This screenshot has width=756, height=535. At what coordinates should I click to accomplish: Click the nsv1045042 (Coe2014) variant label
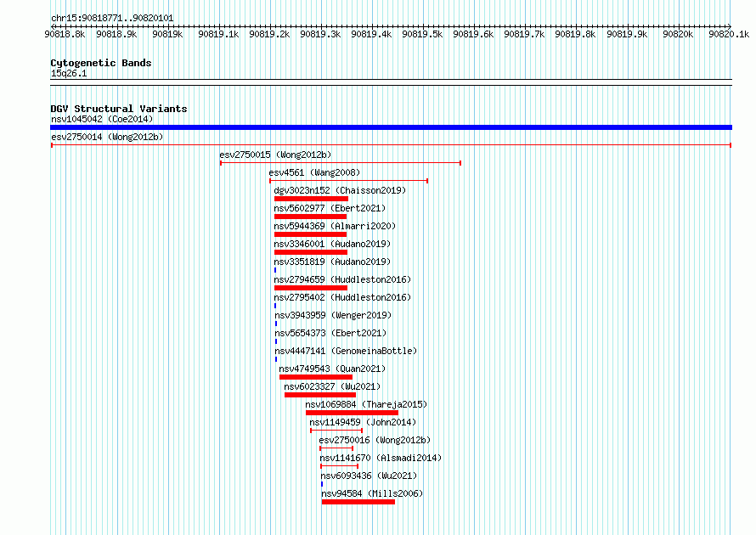point(102,119)
